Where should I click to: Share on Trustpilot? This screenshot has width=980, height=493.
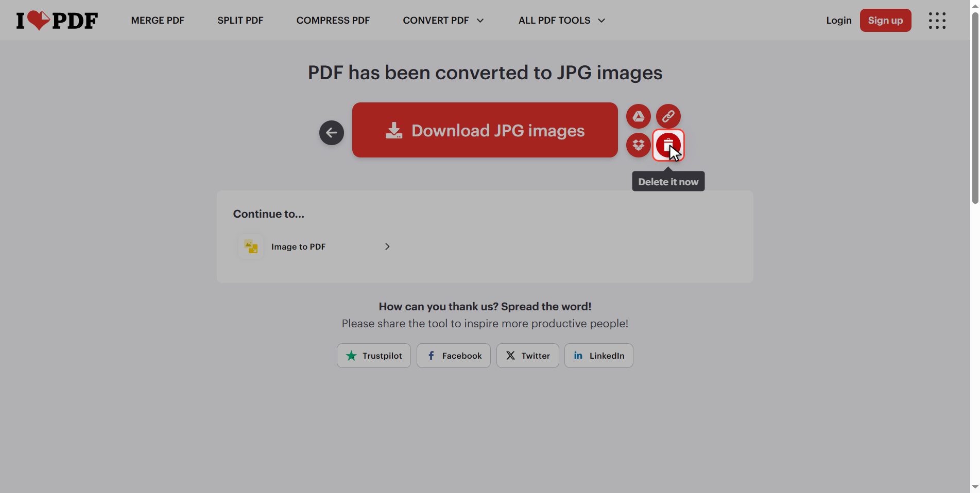pyautogui.click(x=374, y=356)
